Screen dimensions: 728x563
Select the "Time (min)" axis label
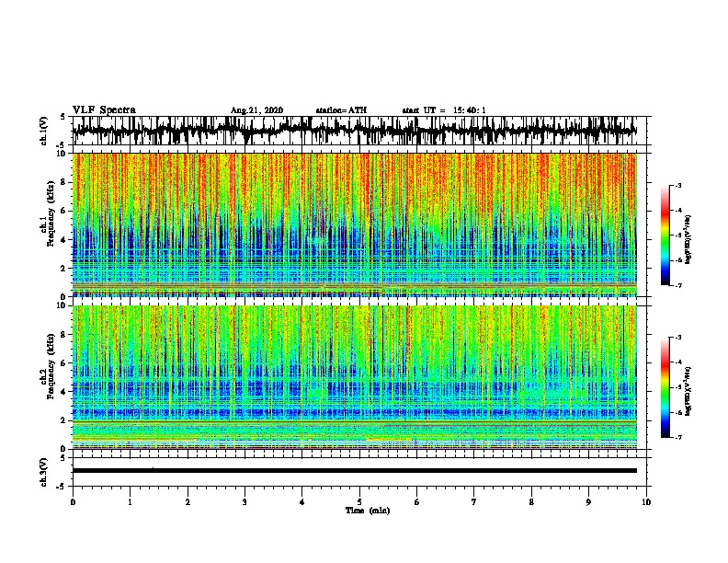[x=368, y=511]
